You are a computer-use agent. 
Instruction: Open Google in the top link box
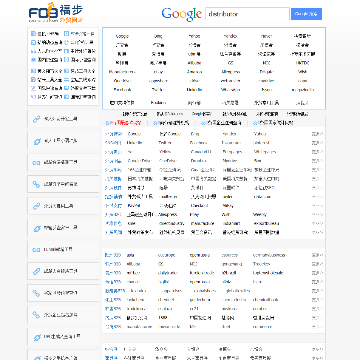[122, 36]
